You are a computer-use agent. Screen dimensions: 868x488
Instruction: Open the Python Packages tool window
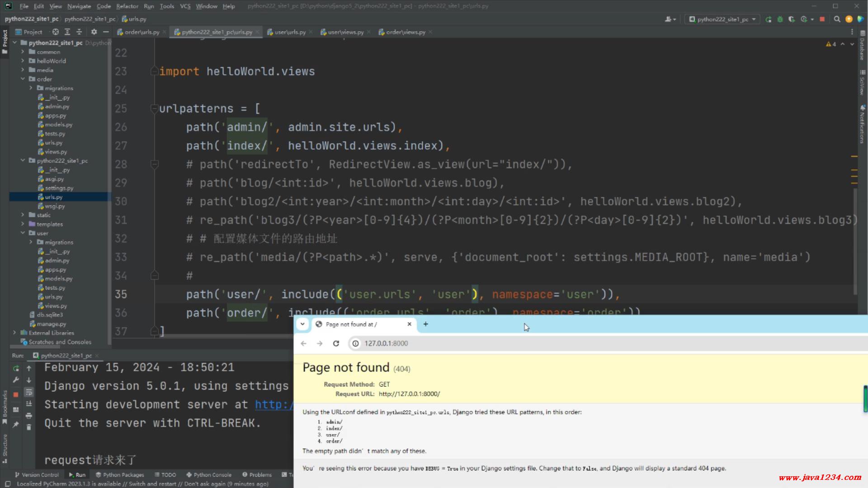click(120, 475)
